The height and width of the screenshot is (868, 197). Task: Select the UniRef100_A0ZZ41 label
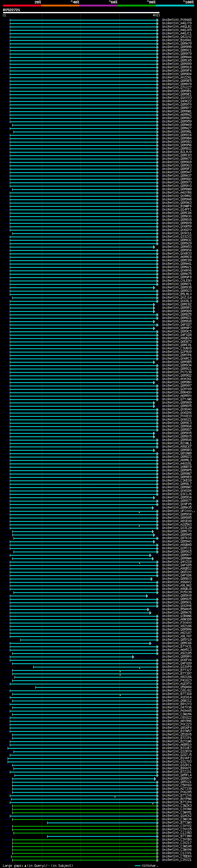[177, 78]
